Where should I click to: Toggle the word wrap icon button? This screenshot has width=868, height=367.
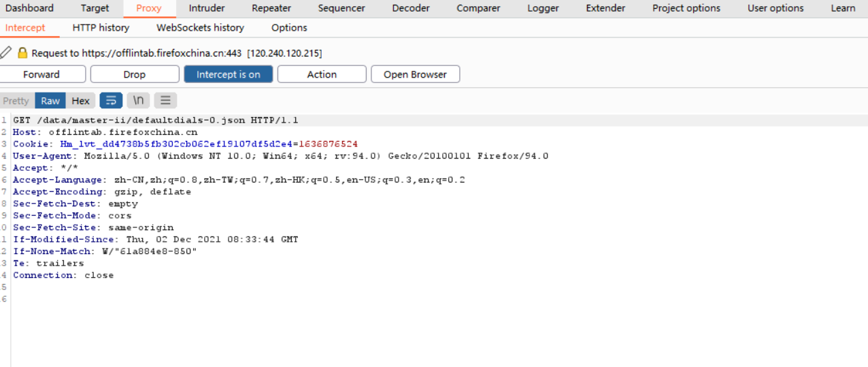pos(111,101)
